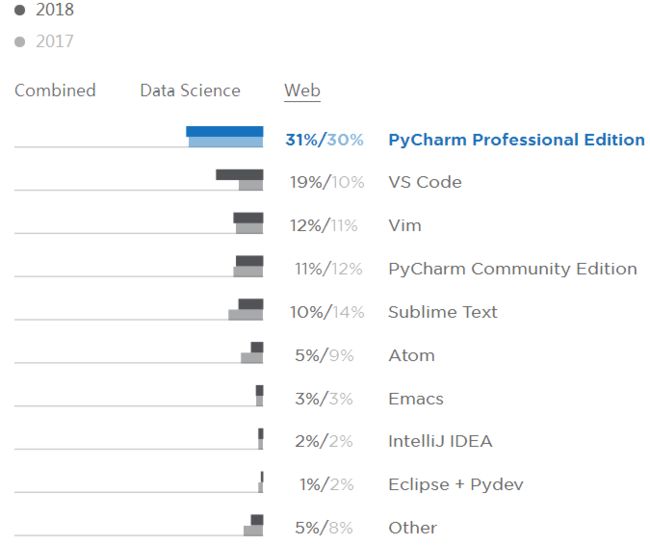Toggle the 2017 legend dot
The height and width of the screenshot is (545, 650).
(x=20, y=41)
